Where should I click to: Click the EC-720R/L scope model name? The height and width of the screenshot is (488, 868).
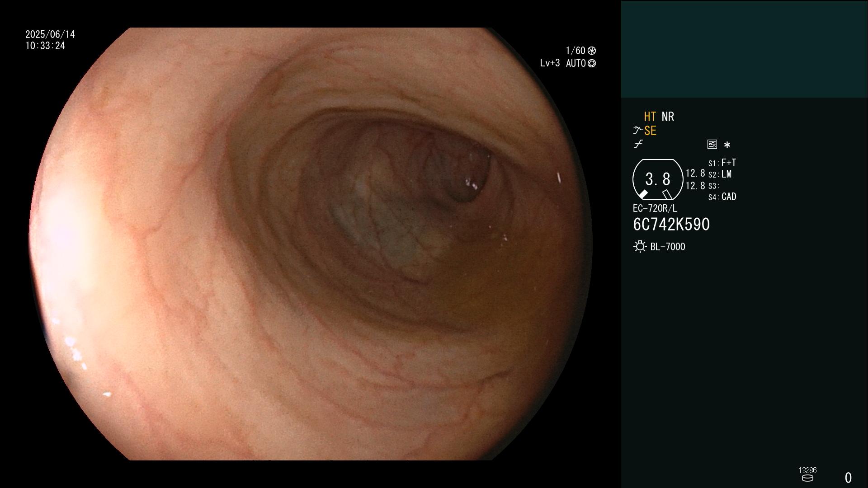[655, 208]
